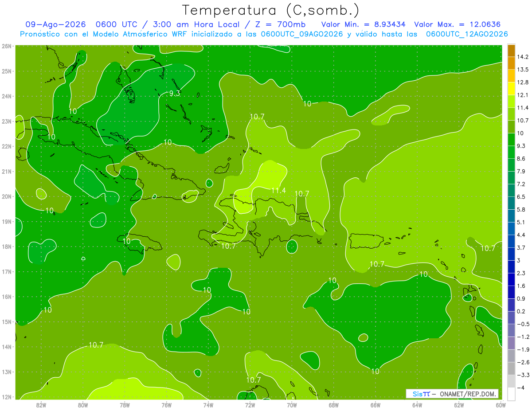
Task: Click the '13.5' legend value
Action: point(523,70)
